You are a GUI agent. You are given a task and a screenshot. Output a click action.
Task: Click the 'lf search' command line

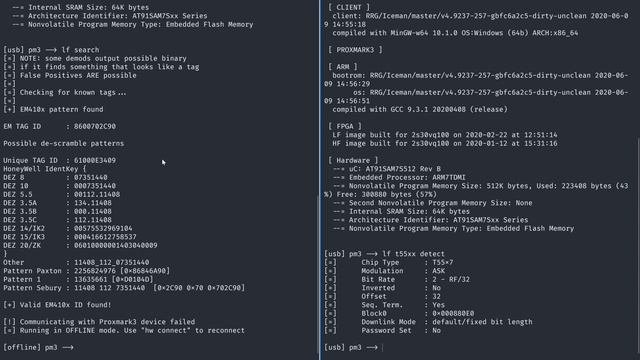point(51,50)
